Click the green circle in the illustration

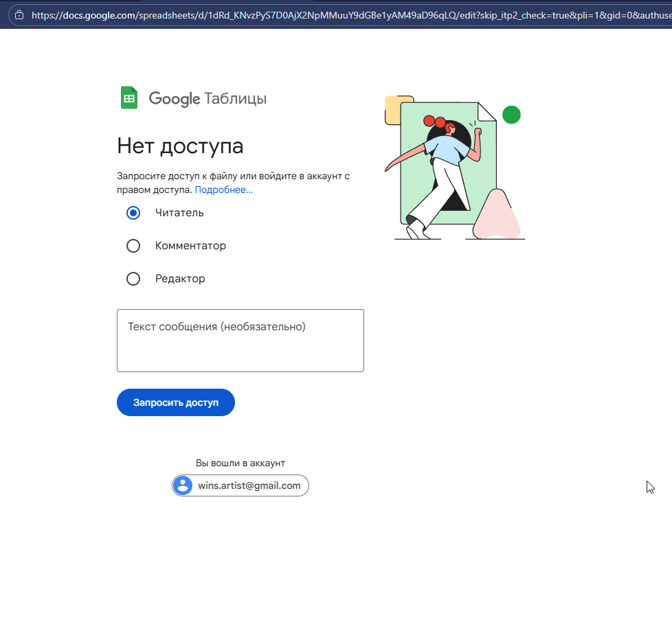click(x=511, y=115)
